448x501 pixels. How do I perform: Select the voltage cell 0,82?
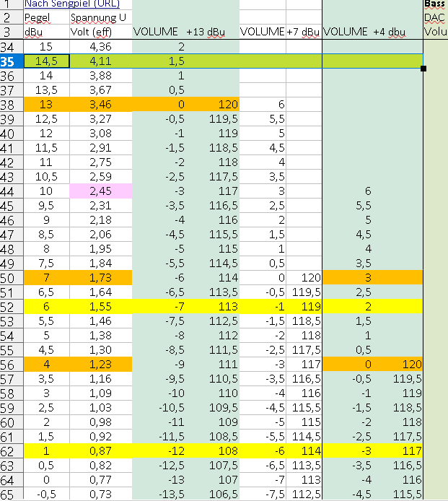tap(100, 465)
